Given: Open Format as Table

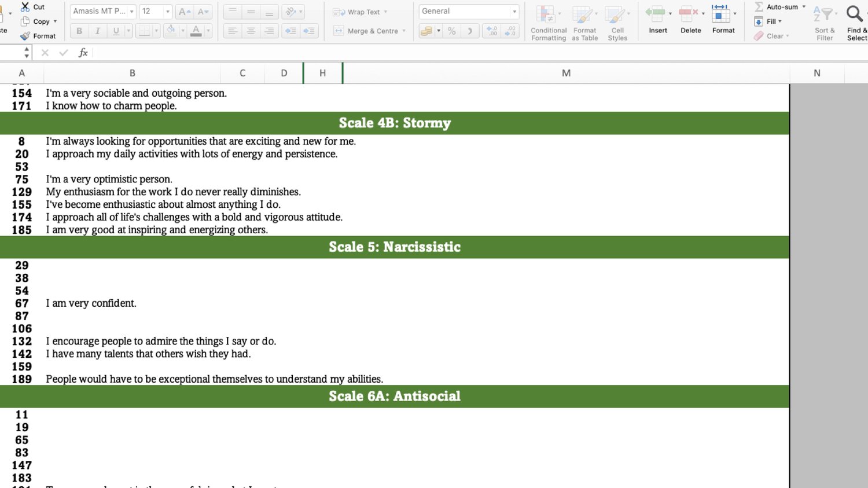Looking at the screenshot, I should [585, 23].
